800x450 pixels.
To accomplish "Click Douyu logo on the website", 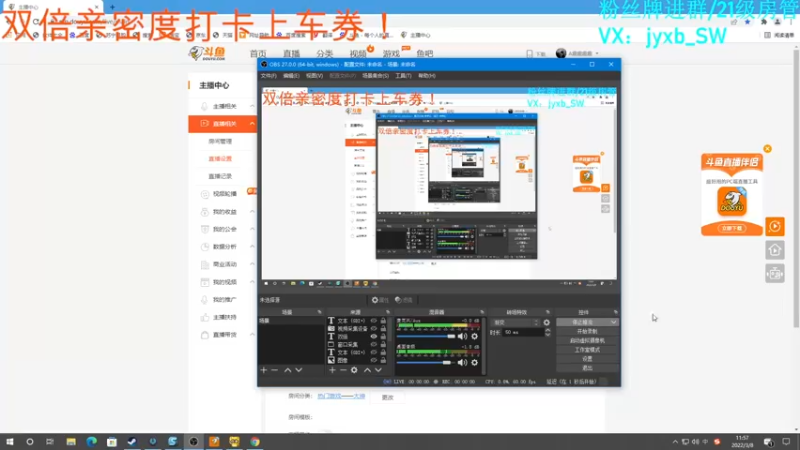I will [207, 53].
